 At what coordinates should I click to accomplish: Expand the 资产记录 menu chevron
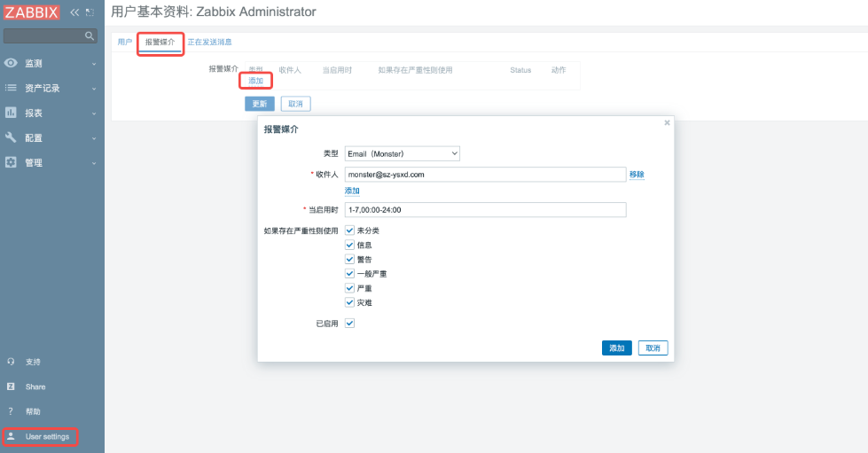94,89
